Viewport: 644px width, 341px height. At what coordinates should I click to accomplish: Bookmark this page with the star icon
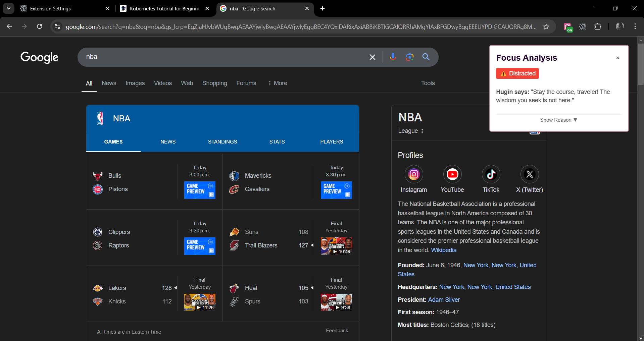point(546,26)
